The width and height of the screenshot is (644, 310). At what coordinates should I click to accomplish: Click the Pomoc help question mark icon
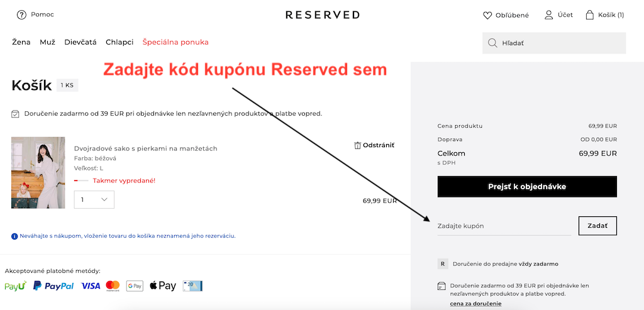pos(21,15)
